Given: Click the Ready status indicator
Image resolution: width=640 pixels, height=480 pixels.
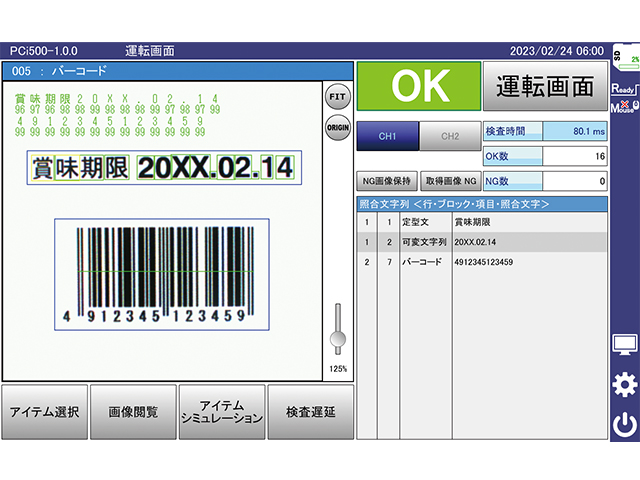Looking at the screenshot, I should (x=624, y=89).
